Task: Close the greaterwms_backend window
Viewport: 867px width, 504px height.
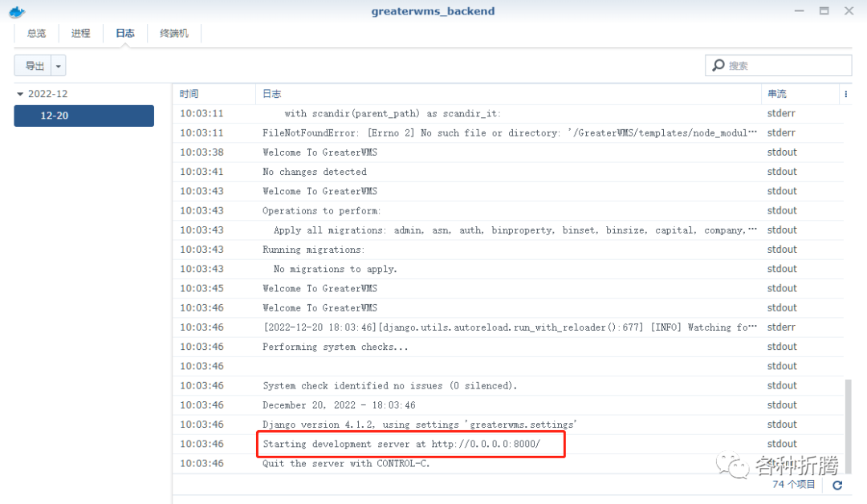Action: [x=849, y=11]
